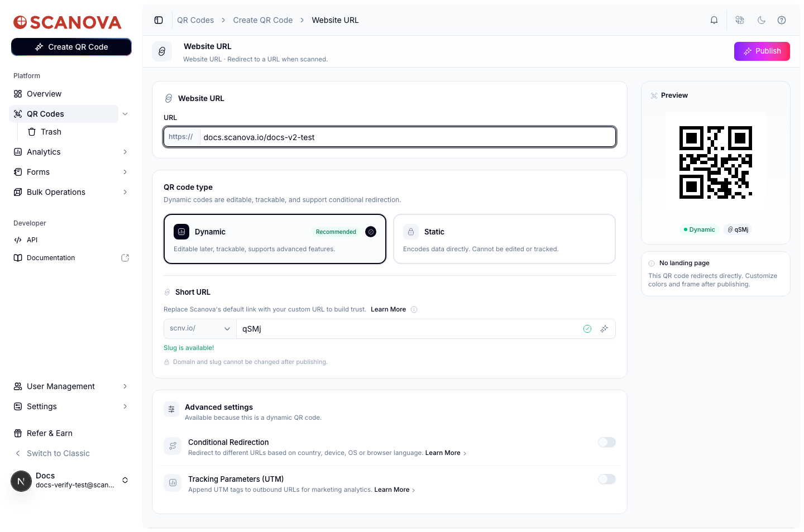Open the scnv.io/ domain dropdown
The height and width of the screenshot is (532, 804).
tap(200, 329)
